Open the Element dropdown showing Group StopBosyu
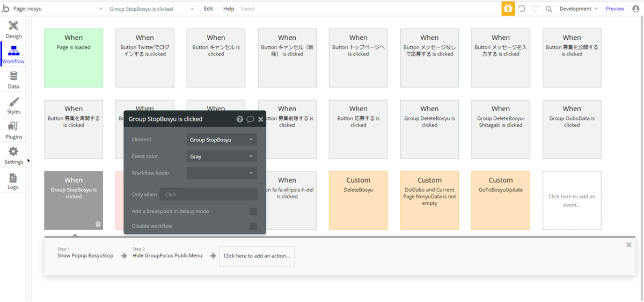644x302 pixels. (222, 140)
